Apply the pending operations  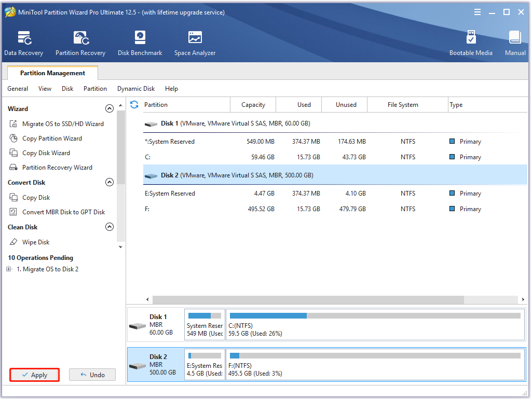pyautogui.click(x=35, y=375)
